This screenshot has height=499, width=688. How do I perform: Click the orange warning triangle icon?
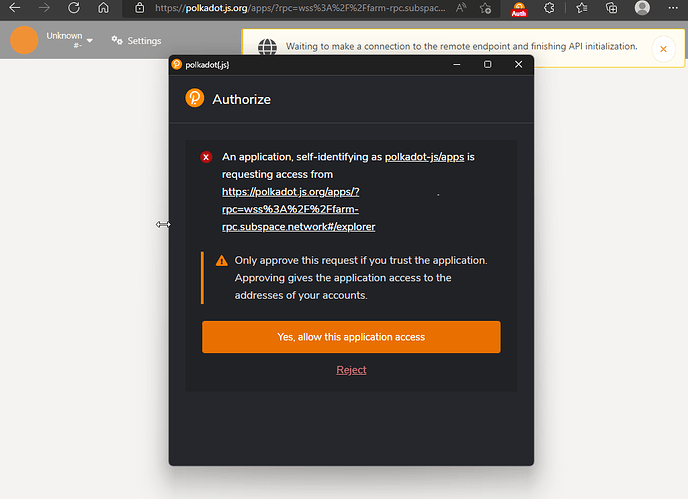click(x=222, y=261)
